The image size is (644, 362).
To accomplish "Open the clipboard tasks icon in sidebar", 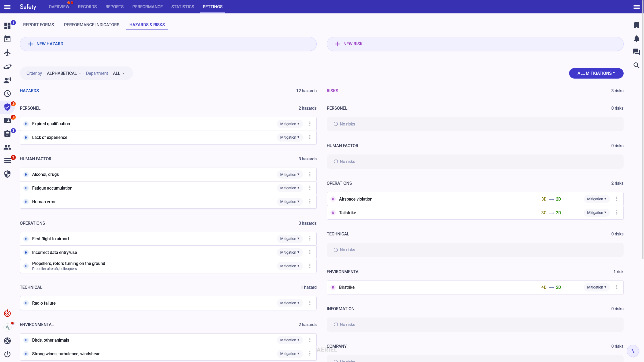I will tap(7, 134).
